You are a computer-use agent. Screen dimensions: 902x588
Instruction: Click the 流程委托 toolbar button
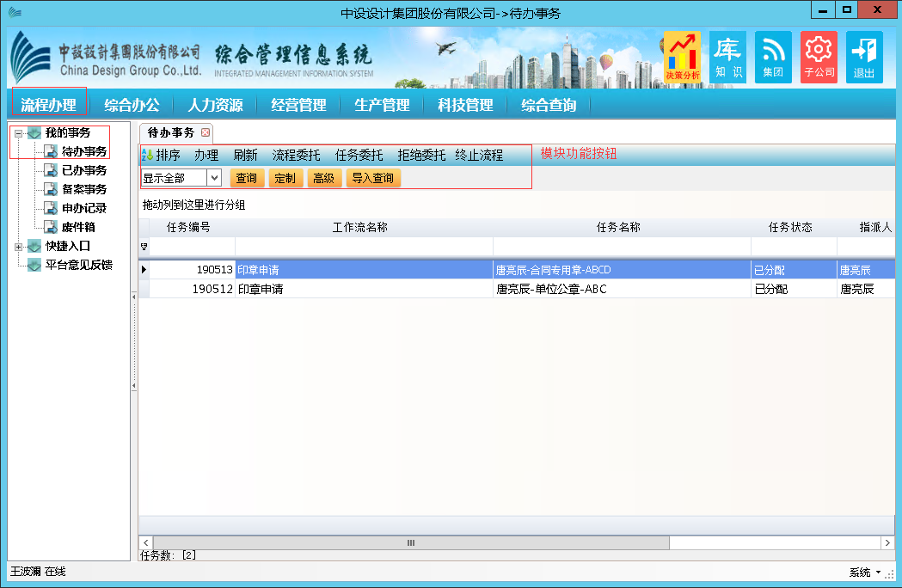pos(297,156)
